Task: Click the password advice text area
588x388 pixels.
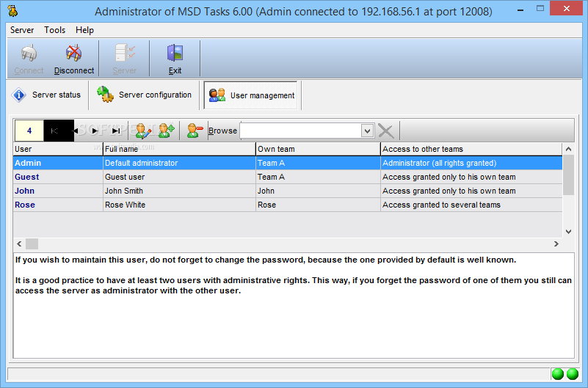Action: point(294,305)
